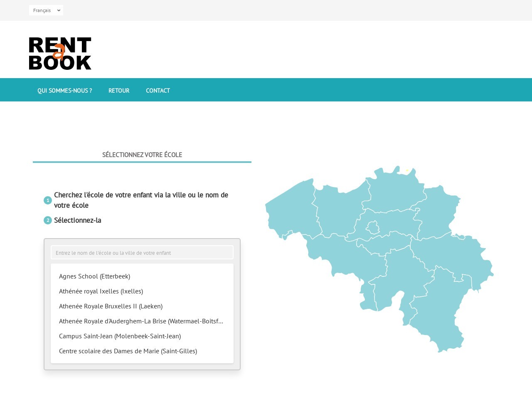Screen dimensions: 532x399
Task: Focus the school or city search field
Action: (x=142, y=252)
